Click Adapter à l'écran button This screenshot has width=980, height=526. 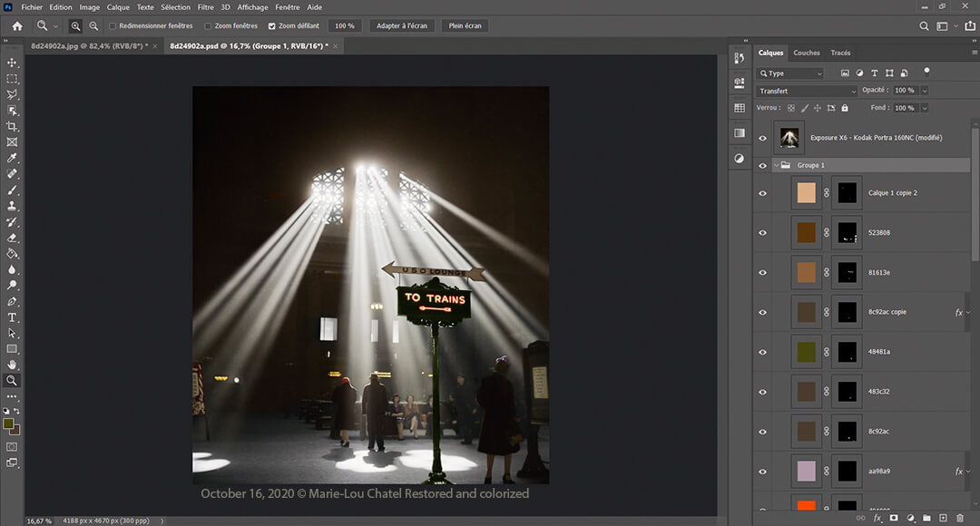(402, 25)
